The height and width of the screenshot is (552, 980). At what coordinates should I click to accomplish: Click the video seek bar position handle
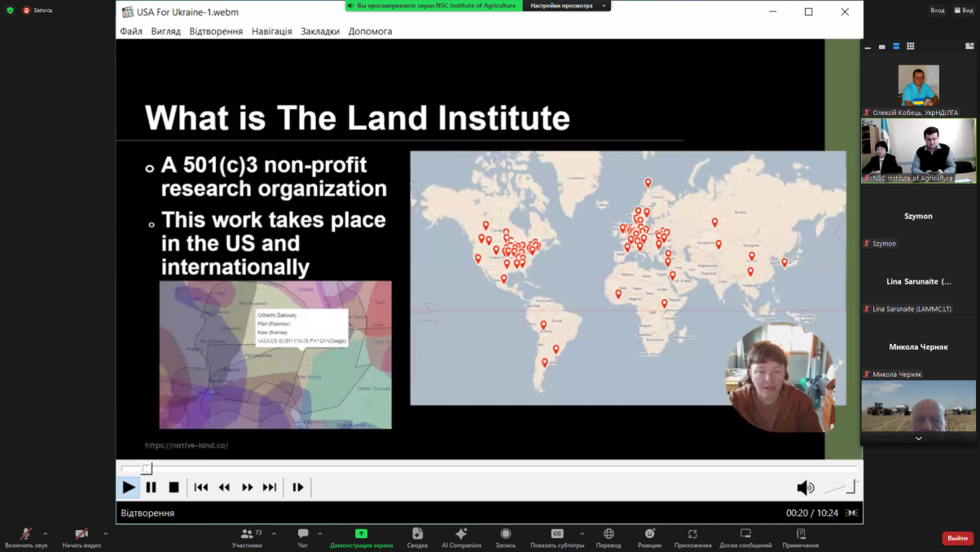[x=147, y=468]
